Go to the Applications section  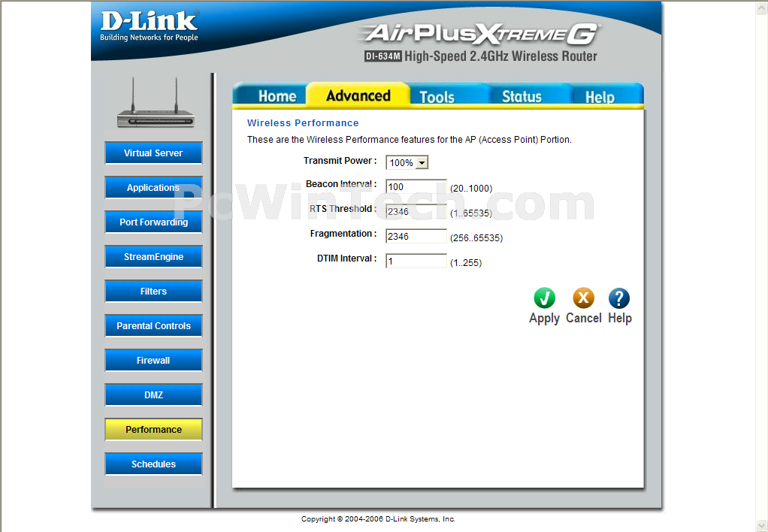click(x=153, y=188)
